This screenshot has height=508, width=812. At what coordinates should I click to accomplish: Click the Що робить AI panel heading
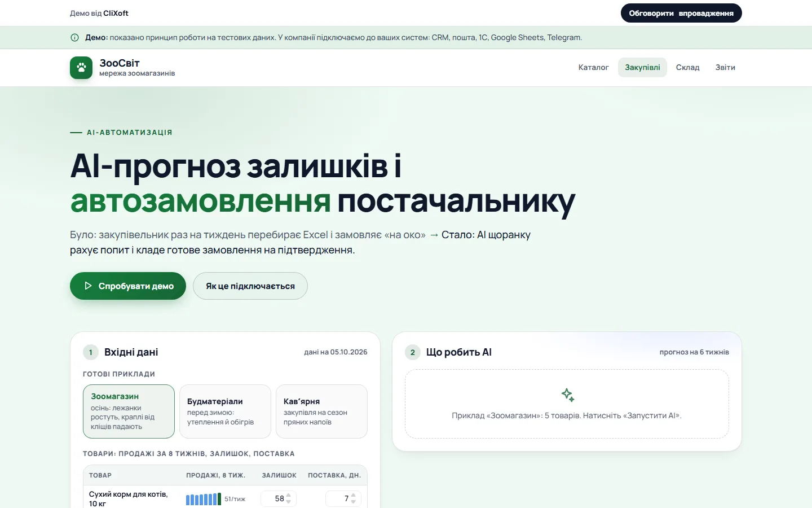tap(459, 352)
